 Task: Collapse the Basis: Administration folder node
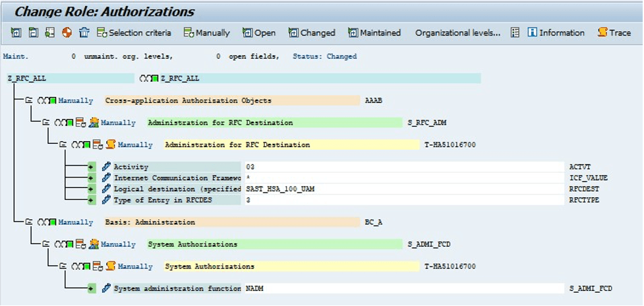click(x=29, y=222)
